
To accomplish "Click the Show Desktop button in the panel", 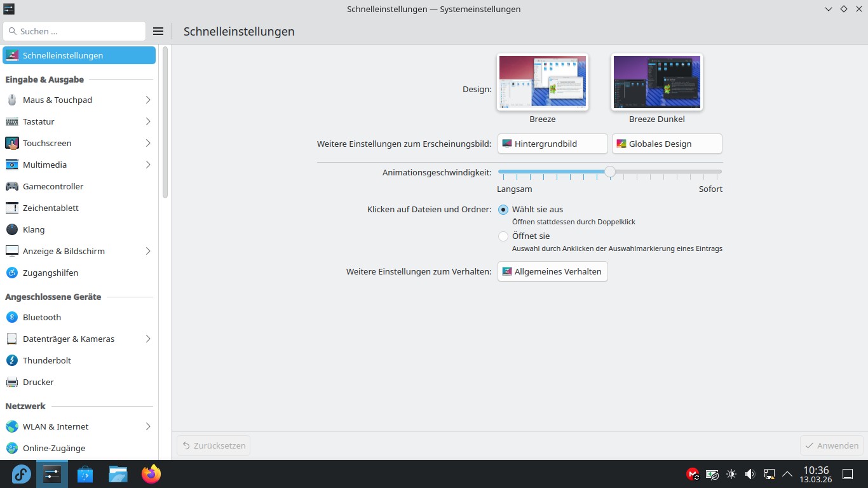I will (x=848, y=474).
